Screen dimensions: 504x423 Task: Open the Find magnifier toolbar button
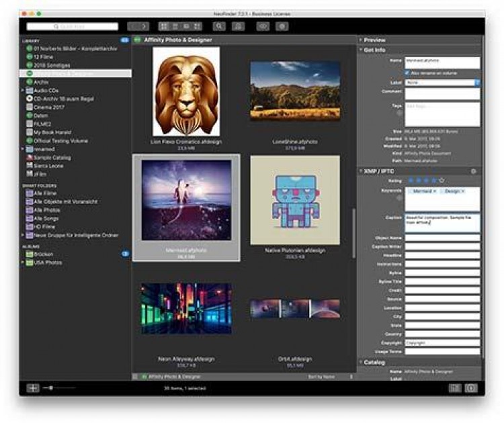point(219,26)
